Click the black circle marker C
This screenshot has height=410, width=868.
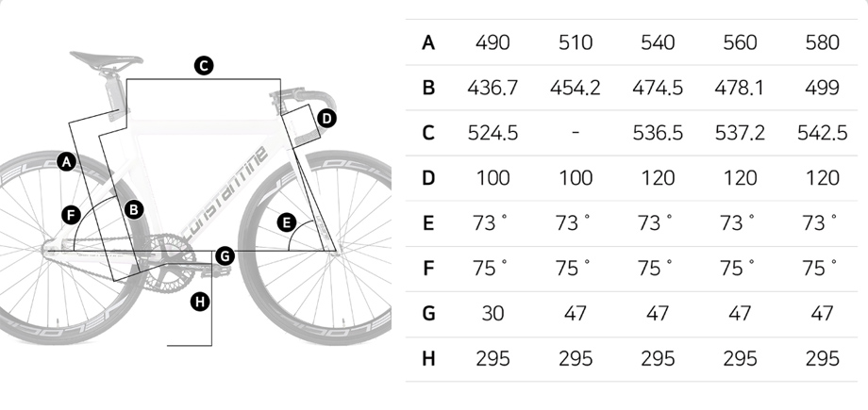point(204,66)
